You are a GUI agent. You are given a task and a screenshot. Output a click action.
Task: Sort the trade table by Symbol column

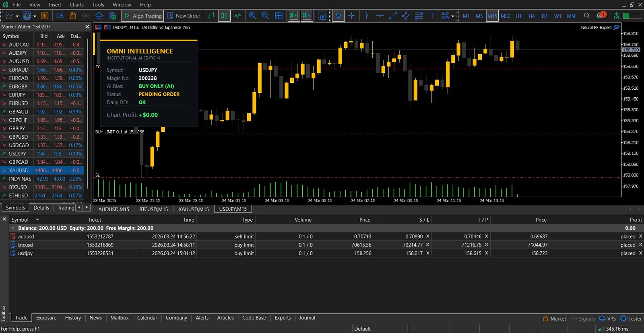[47, 220]
